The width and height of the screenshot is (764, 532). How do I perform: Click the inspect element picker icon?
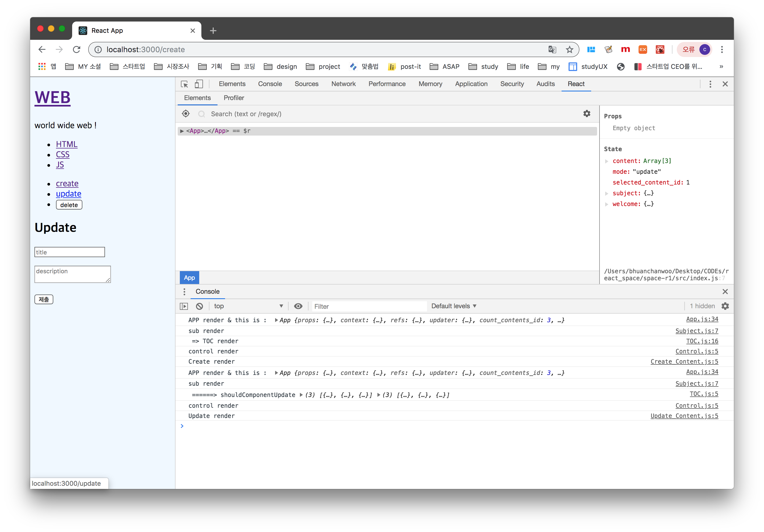pos(184,84)
